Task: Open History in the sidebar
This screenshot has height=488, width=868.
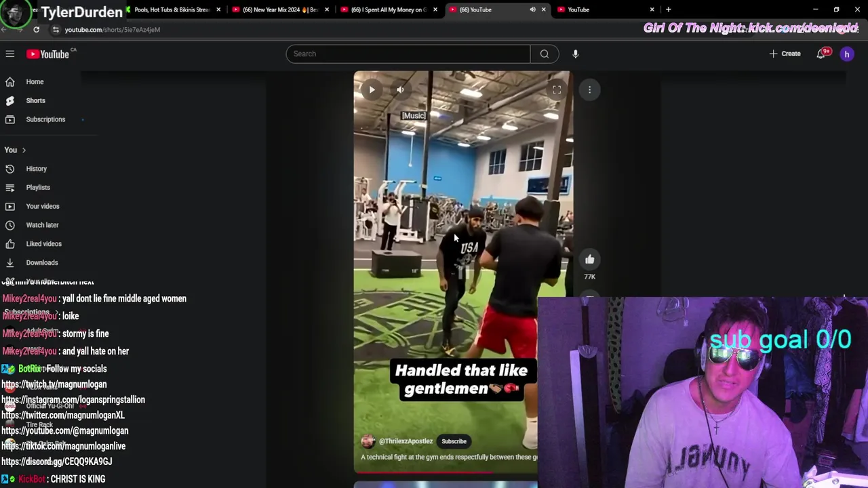Action: pos(37,169)
